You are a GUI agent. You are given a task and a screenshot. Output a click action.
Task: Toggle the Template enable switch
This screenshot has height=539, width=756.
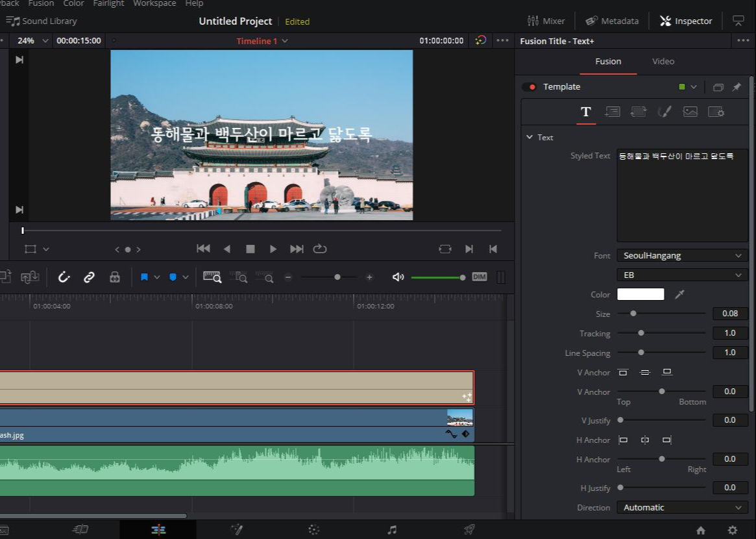[530, 87]
